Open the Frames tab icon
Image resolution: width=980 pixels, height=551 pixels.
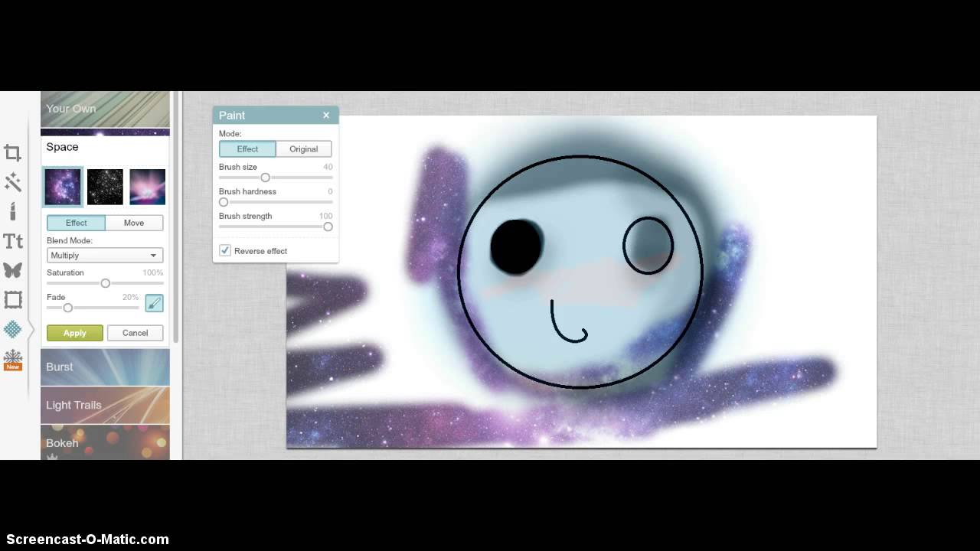[x=13, y=299]
